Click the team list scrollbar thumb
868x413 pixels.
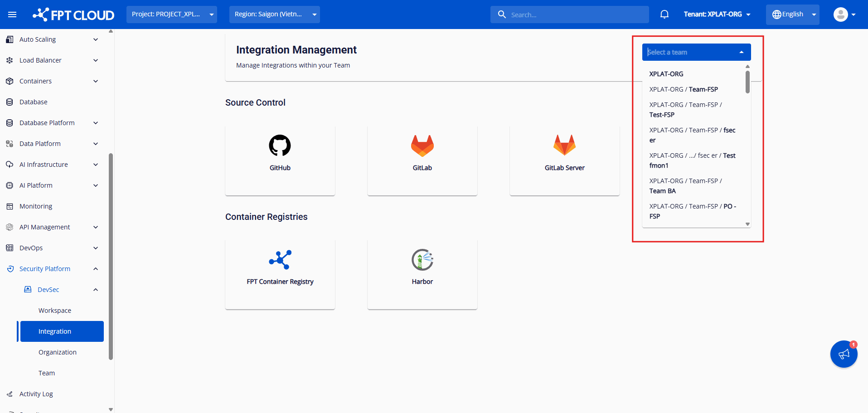747,82
